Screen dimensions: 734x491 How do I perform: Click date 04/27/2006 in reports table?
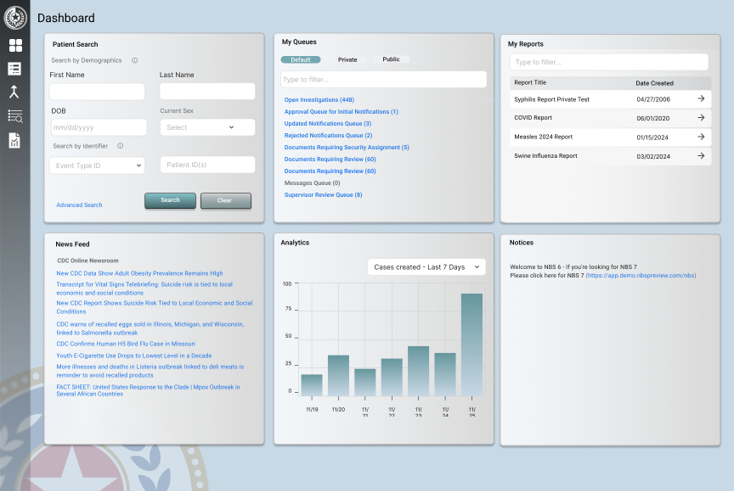[653, 99]
